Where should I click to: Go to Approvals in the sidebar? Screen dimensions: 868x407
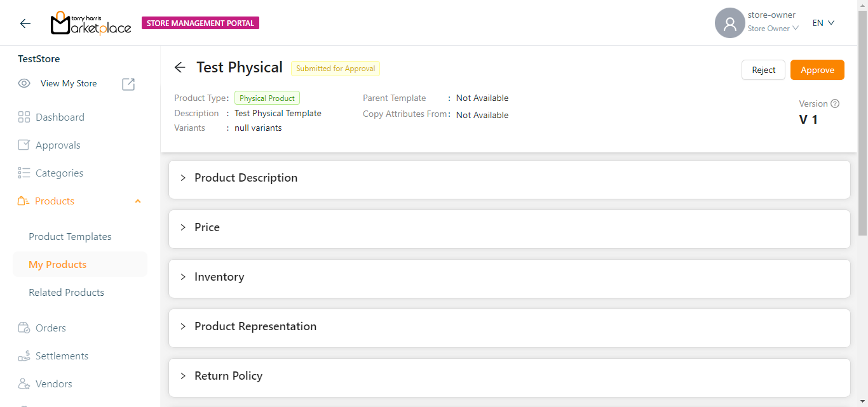click(x=58, y=145)
